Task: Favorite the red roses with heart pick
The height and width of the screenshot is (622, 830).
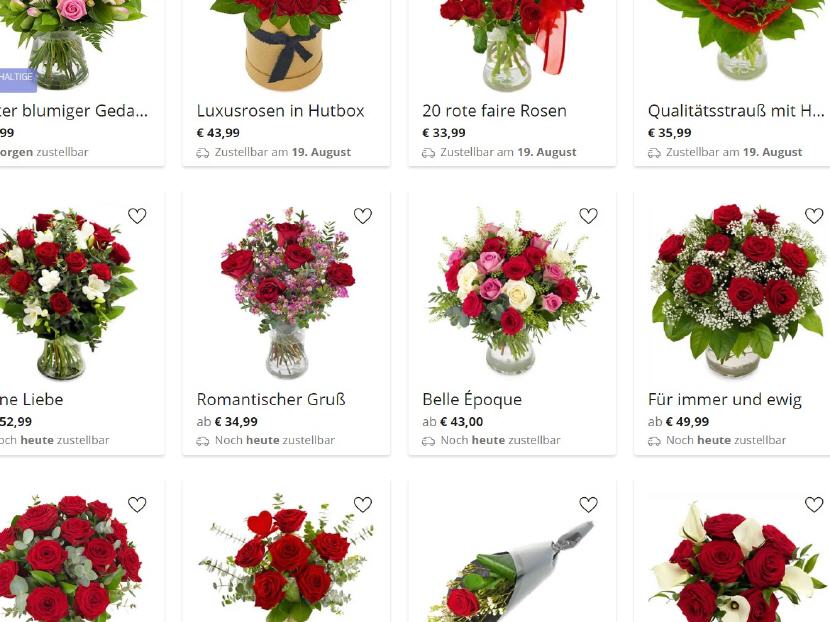Action: tap(363, 504)
